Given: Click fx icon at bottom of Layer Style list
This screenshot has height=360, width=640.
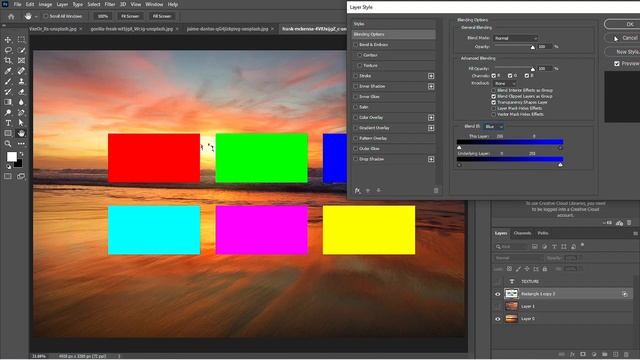Looking at the screenshot, I should pos(358,191).
